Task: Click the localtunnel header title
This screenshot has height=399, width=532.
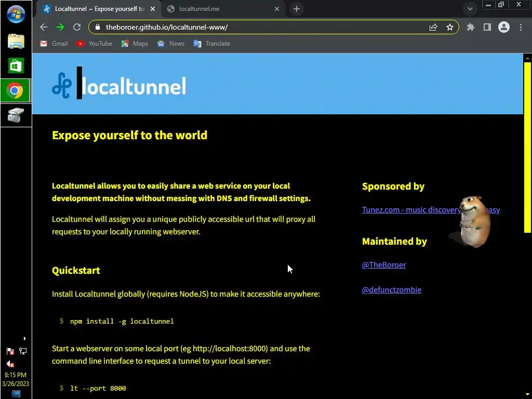Action: tap(134, 86)
